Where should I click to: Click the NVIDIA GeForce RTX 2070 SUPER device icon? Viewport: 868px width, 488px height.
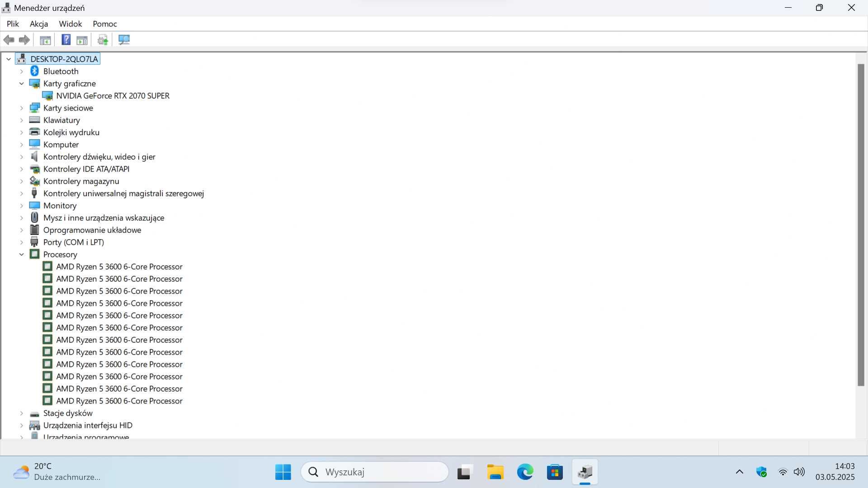coord(47,96)
